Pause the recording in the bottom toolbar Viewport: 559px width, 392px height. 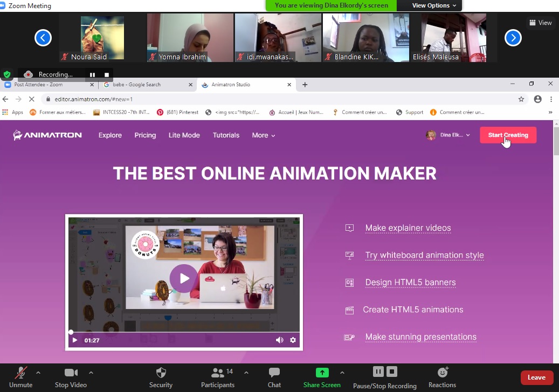(378, 372)
